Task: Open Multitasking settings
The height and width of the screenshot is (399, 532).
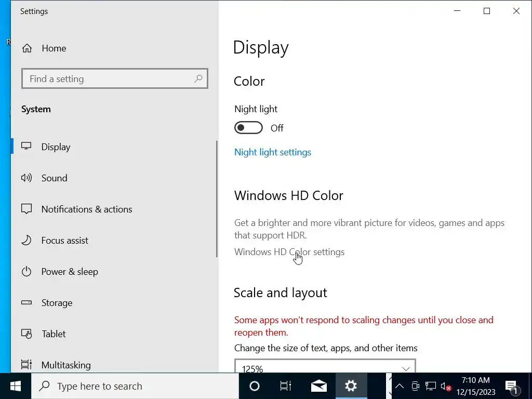Action: tap(114, 365)
